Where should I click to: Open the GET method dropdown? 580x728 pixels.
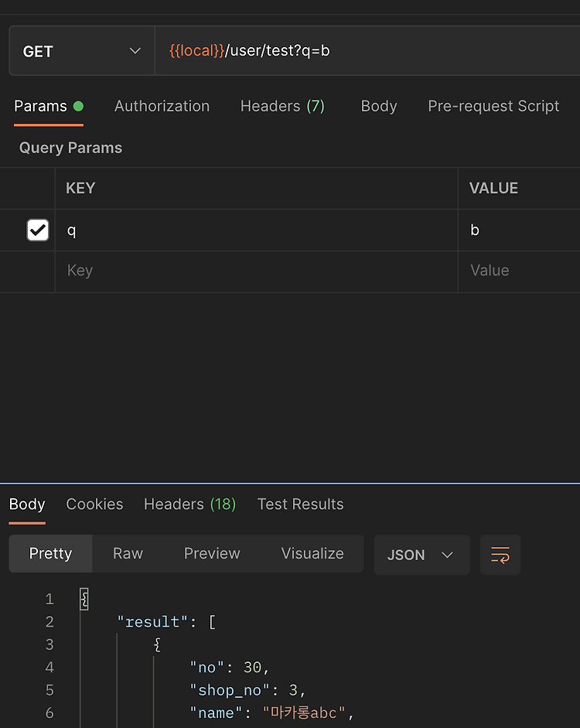tap(82, 50)
